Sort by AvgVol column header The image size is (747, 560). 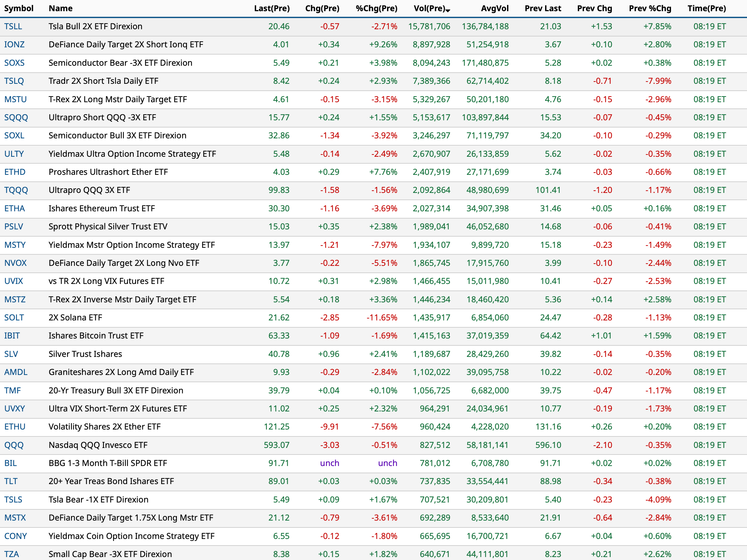click(x=494, y=8)
